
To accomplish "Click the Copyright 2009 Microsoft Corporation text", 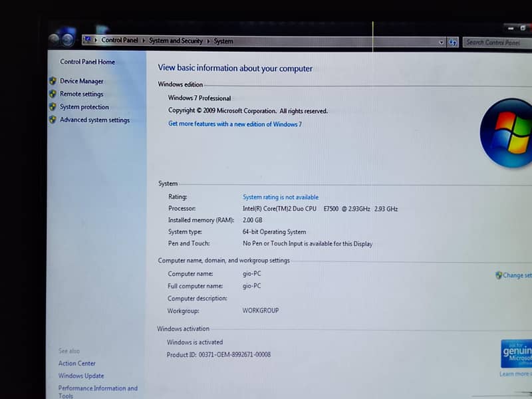I will 248,110.
